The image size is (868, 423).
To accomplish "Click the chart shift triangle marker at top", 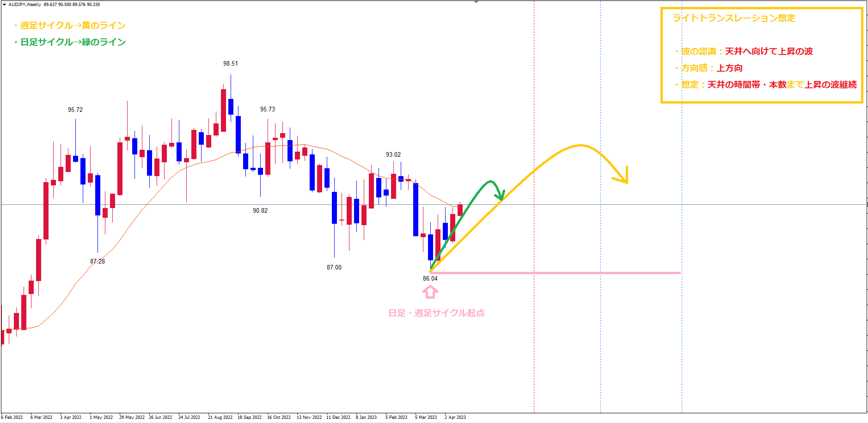I will (x=476, y=2).
